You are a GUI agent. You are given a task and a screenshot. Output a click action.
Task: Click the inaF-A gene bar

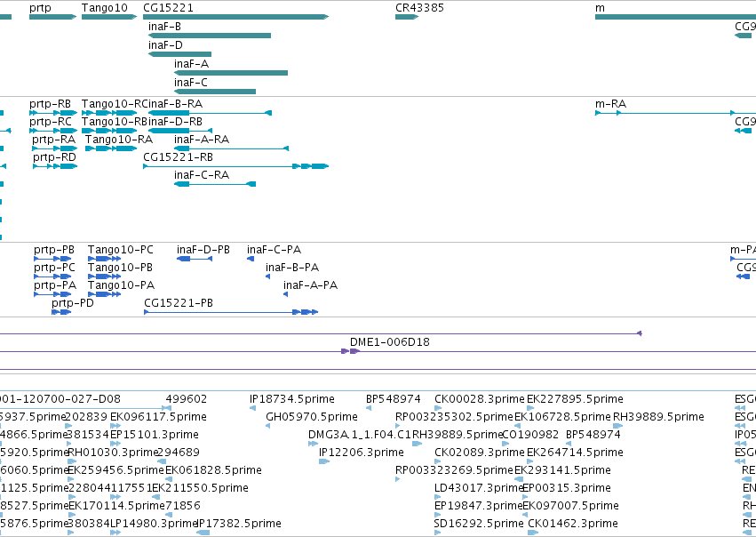click(231, 73)
